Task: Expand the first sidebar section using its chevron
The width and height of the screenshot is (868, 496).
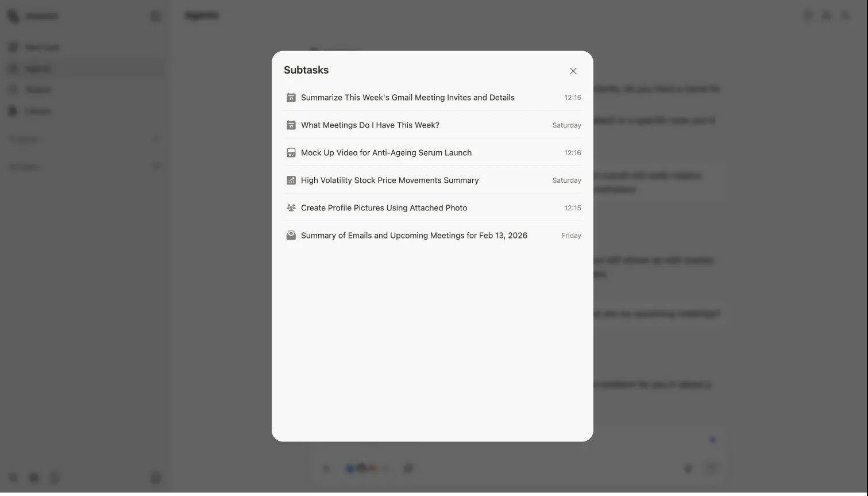Action: tap(156, 139)
